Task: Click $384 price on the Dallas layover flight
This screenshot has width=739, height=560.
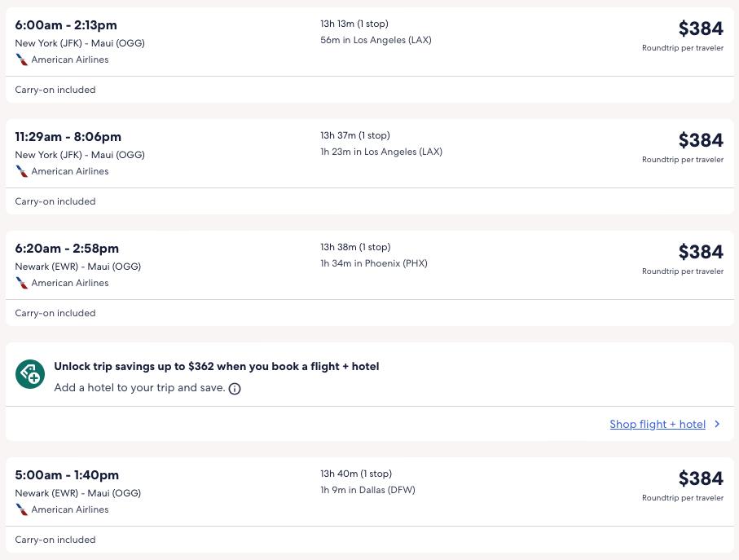Action: (700, 478)
